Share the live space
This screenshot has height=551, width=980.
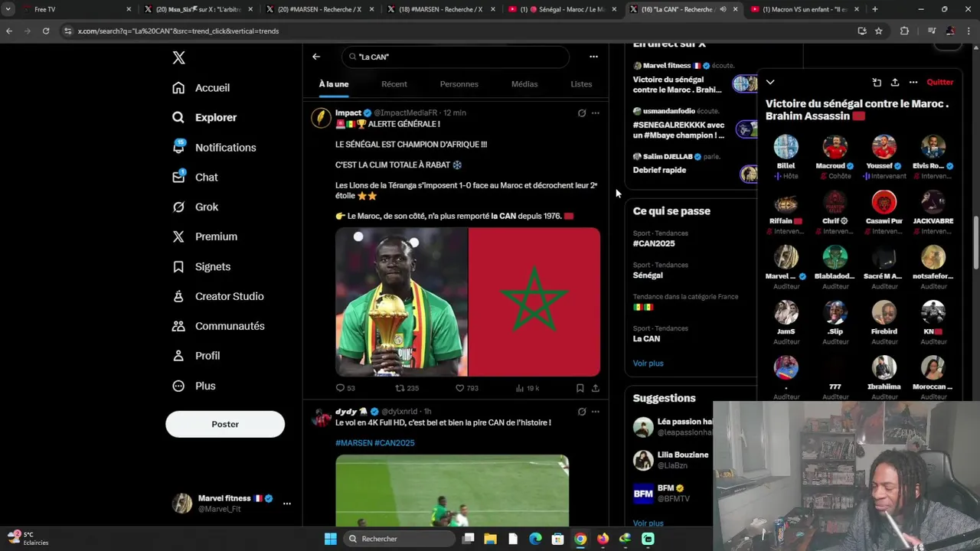click(x=895, y=82)
